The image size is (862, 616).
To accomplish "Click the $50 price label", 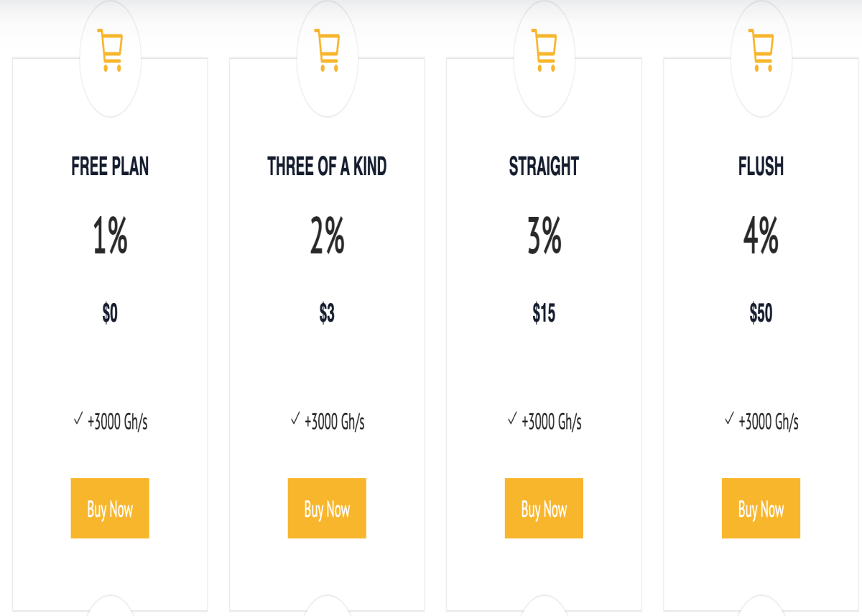I will 761,313.
